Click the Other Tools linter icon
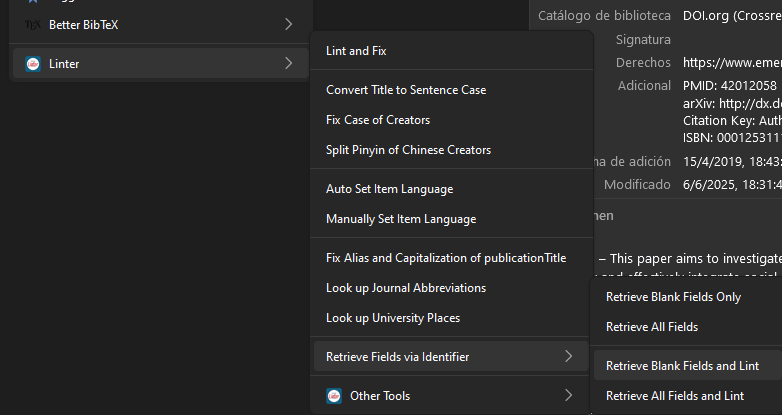 point(334,396)
